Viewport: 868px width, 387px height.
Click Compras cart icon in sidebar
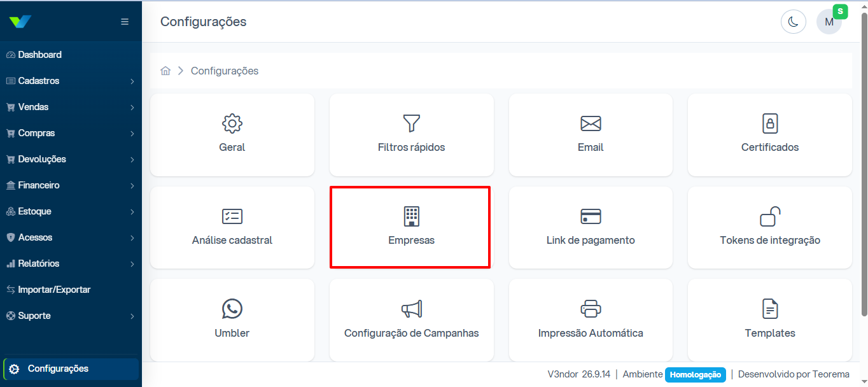click(11, 133)
